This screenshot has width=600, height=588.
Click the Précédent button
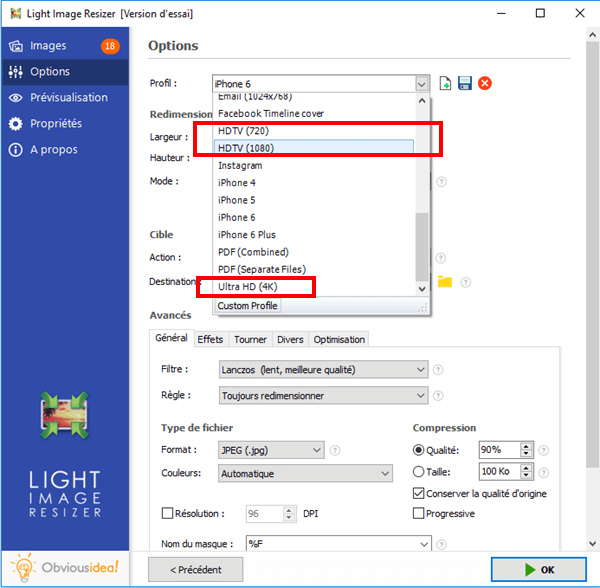196,570
